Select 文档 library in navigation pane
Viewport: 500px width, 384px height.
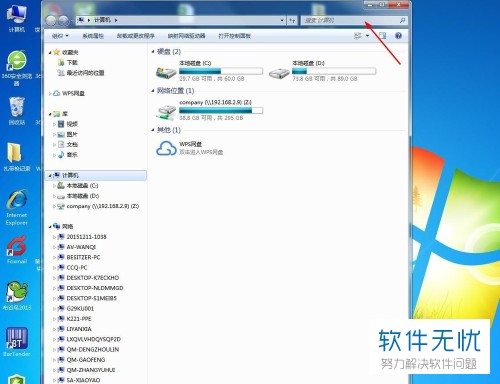68,144
